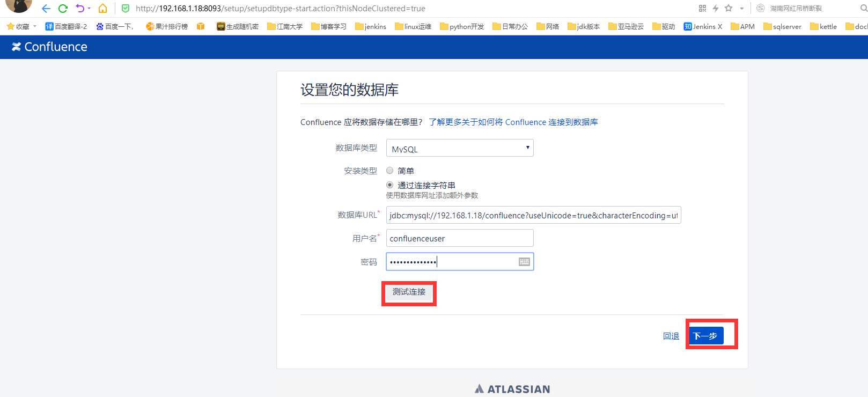The height and width of the screenshot is (397, 868).
Task: Click the lightning speed-mode icon
Action: 716,9
